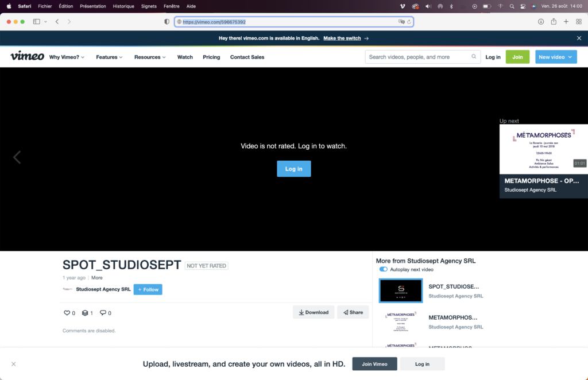The width and height of the screenshot is (588, 380).
Task: Open the Historique menu
Action: (x=124, y=6)
